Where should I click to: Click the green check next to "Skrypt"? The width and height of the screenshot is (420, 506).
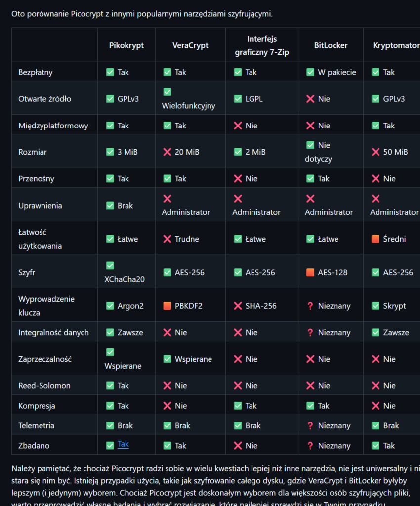click(376, 306)
